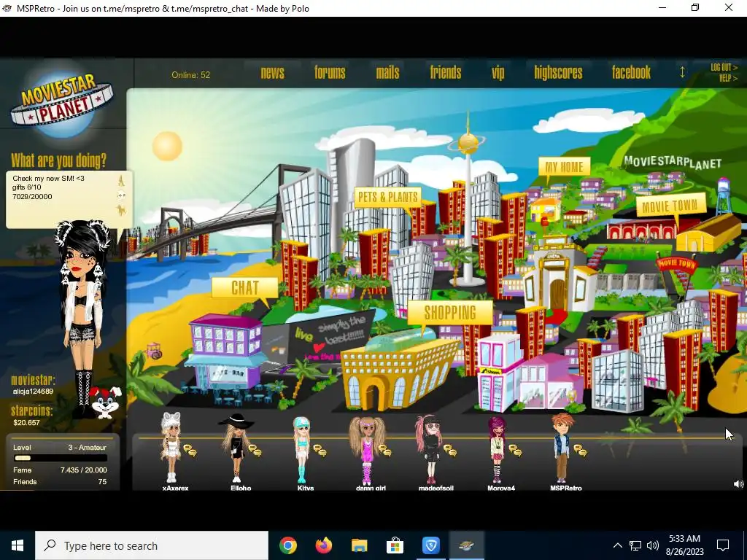Launch Firefox from taskbar
This screenshot has height=560, width=747.
click(324, 545)
